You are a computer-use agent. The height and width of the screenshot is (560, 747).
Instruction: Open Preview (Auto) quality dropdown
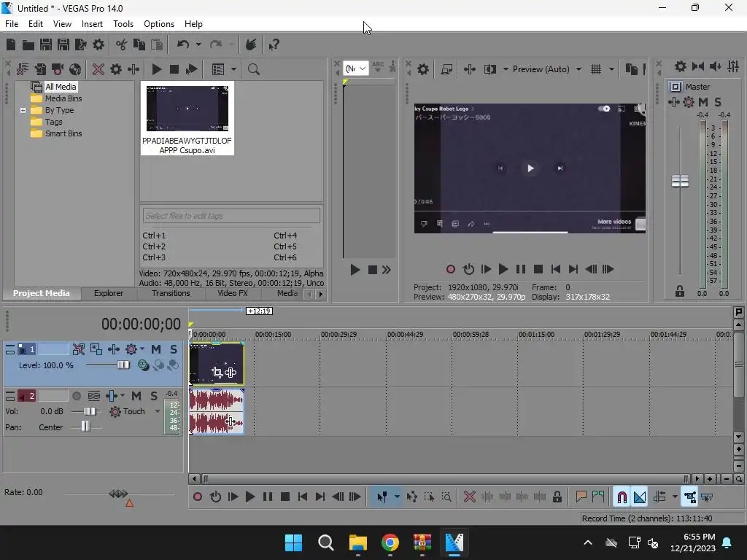(x=578, y=69)
